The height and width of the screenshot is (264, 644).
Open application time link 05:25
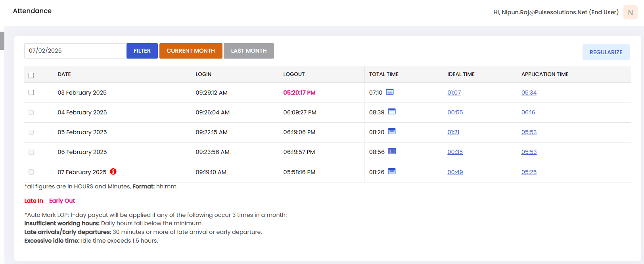529,172
